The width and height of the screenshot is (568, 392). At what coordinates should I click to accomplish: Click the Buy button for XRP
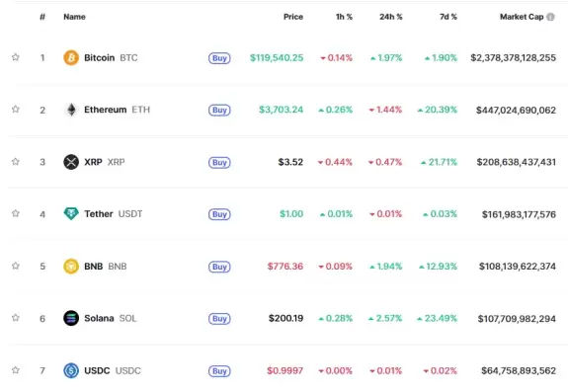pos(219,163)
